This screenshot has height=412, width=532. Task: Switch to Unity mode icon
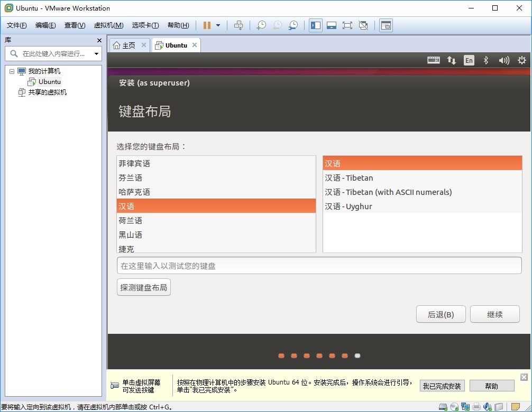(363, 25)
